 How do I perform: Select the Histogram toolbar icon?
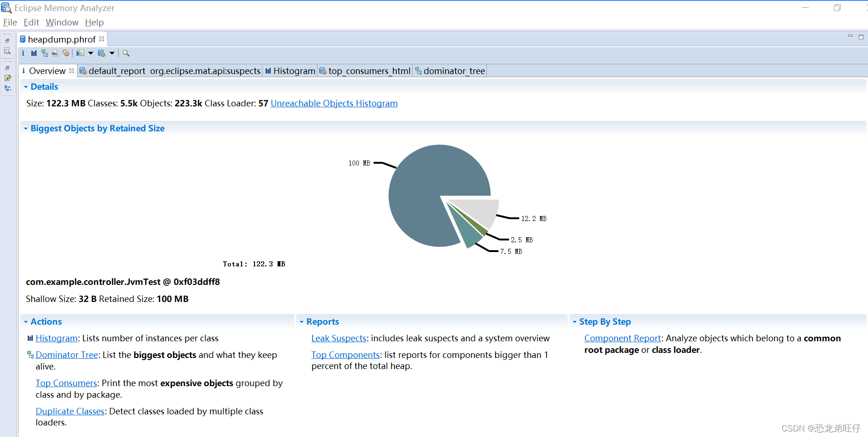pos(34,53)
